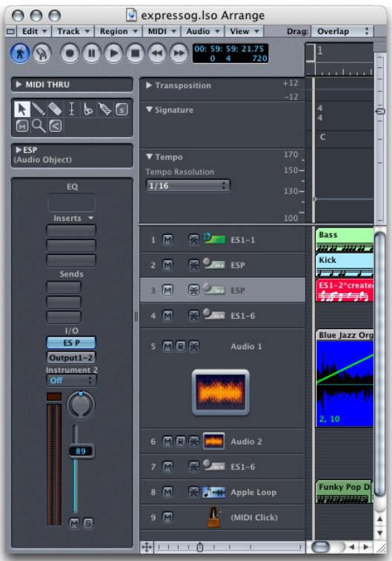The image size is (392, 561).
Task: Select the Pencil tool
Action: [39, 109]
